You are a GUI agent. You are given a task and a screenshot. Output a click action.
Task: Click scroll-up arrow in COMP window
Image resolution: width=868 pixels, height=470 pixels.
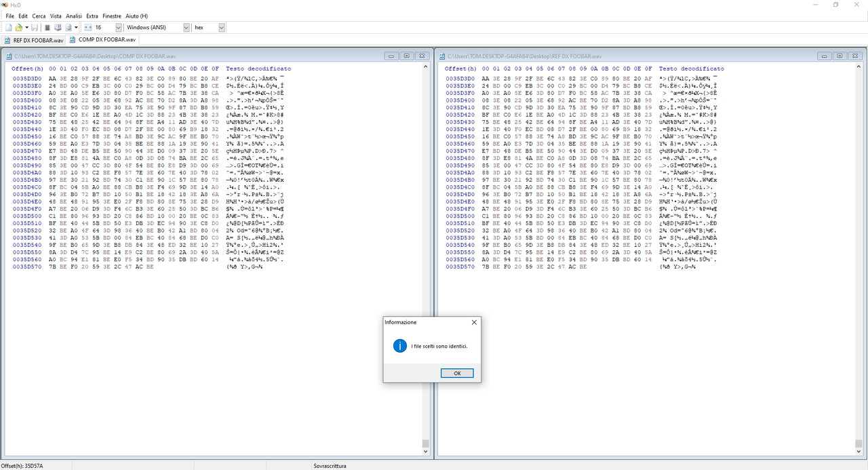pyautogui.click(x=425, y=68)
